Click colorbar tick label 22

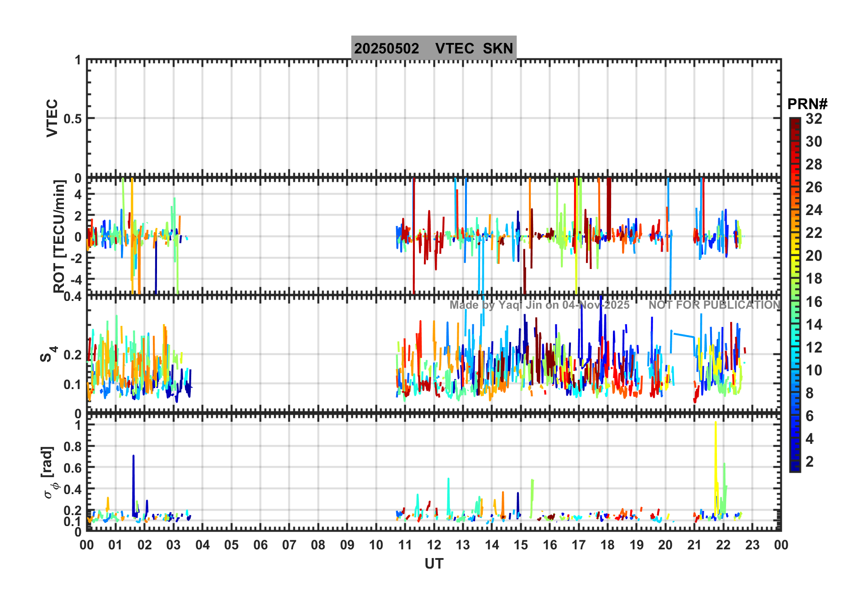[814, 233]
